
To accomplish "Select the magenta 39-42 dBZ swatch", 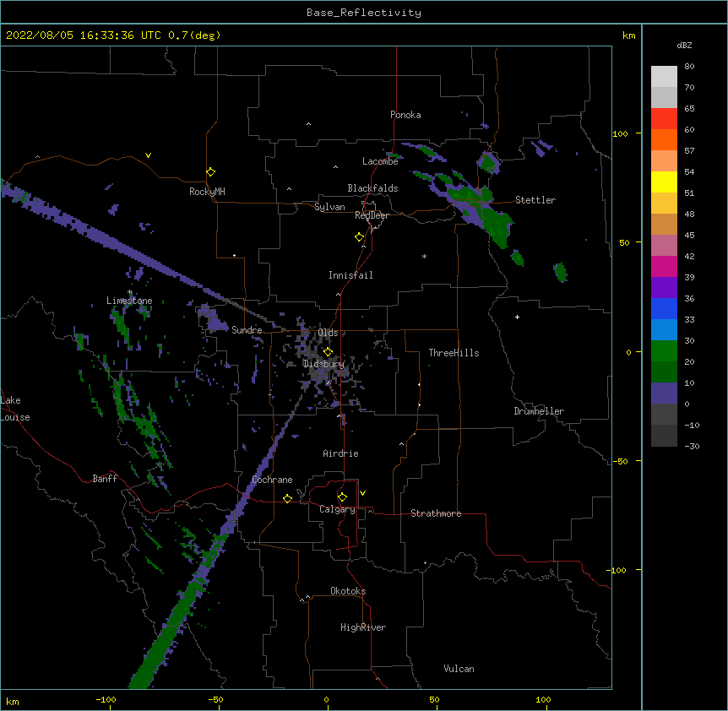I will coord(664,266).
